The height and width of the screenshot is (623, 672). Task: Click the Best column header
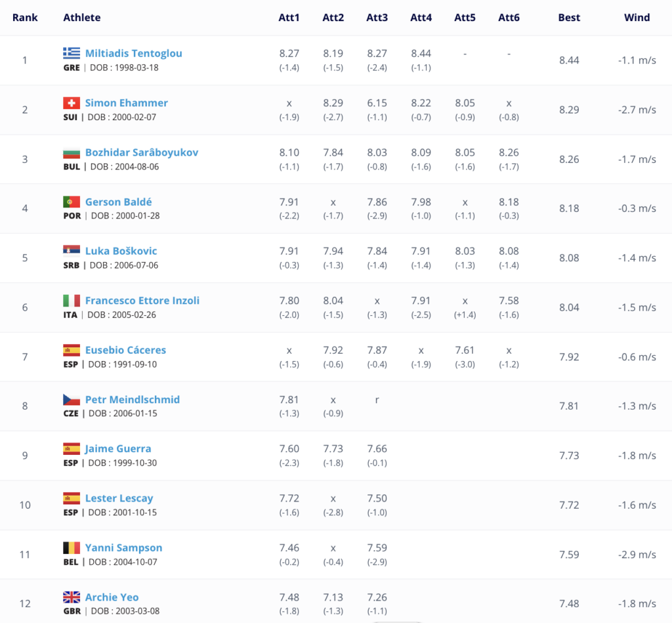569,18
